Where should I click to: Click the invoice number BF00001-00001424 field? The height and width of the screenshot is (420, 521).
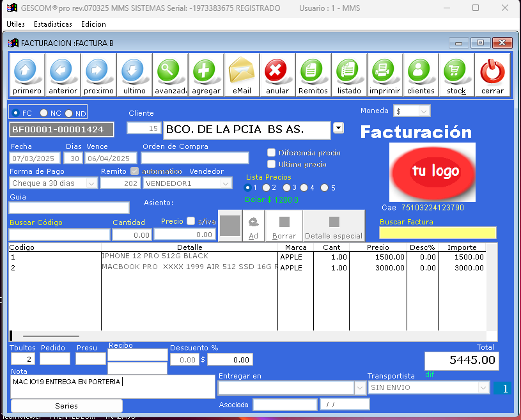pyautogui.click(x=61, y=129)
